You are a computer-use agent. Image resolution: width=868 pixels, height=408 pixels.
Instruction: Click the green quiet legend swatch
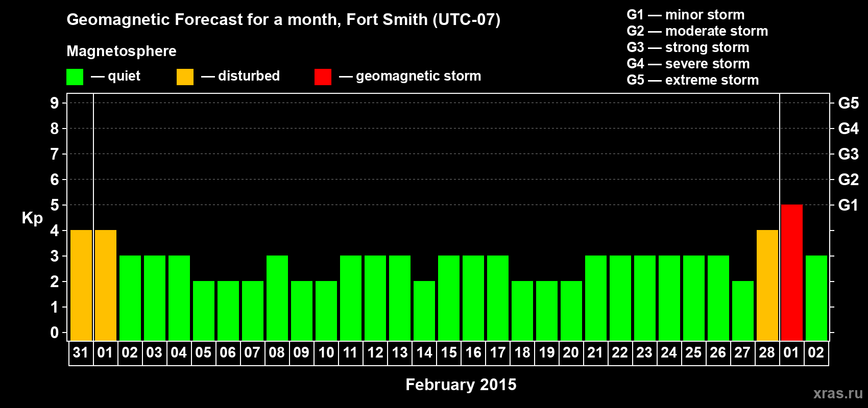click(x=75, y=77)
